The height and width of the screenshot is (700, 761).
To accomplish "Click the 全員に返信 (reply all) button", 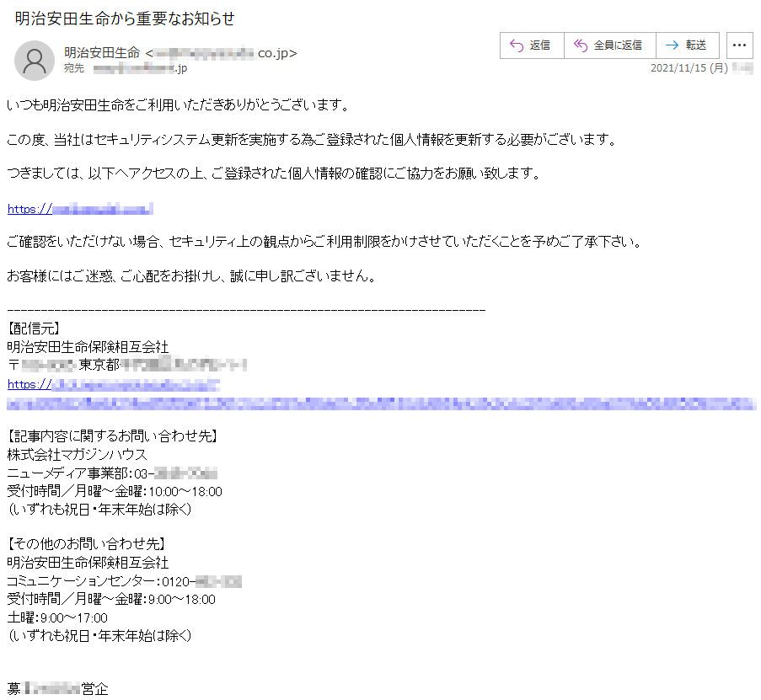I will coord(607,45).
